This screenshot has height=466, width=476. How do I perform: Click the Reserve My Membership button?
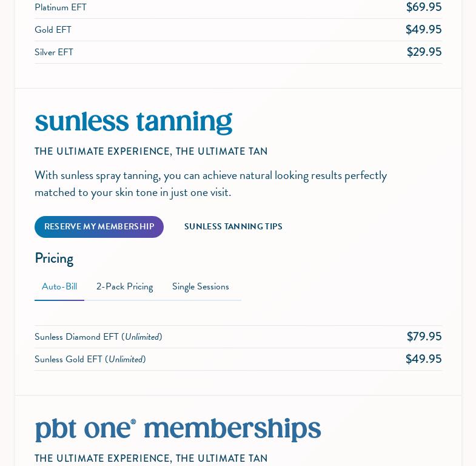[99, 227]
